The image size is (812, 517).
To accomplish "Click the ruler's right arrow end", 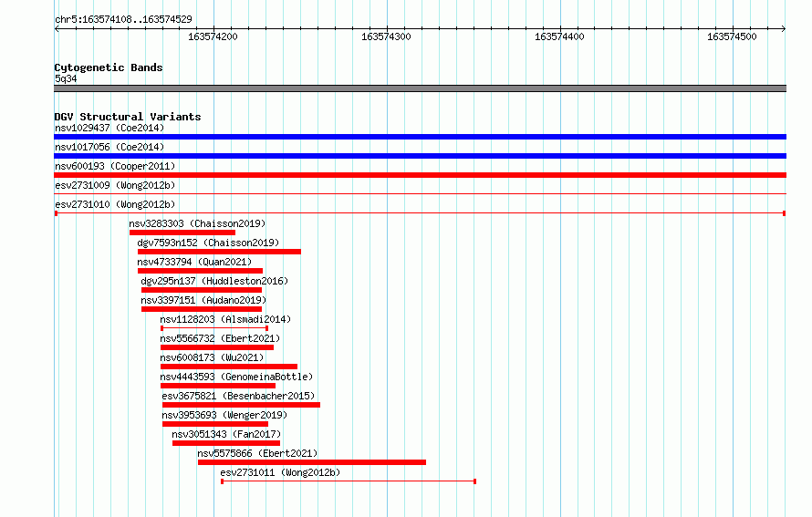I will [x=784, y=28].
